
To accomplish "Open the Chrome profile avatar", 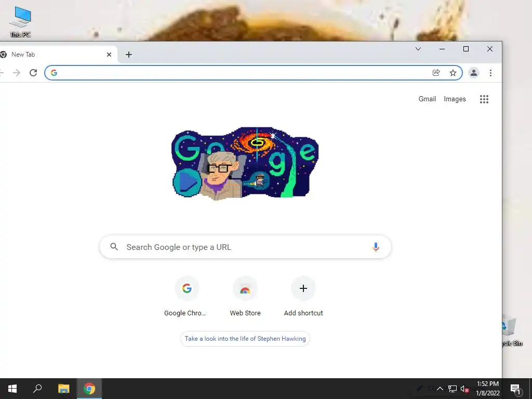I will [474, 73].
